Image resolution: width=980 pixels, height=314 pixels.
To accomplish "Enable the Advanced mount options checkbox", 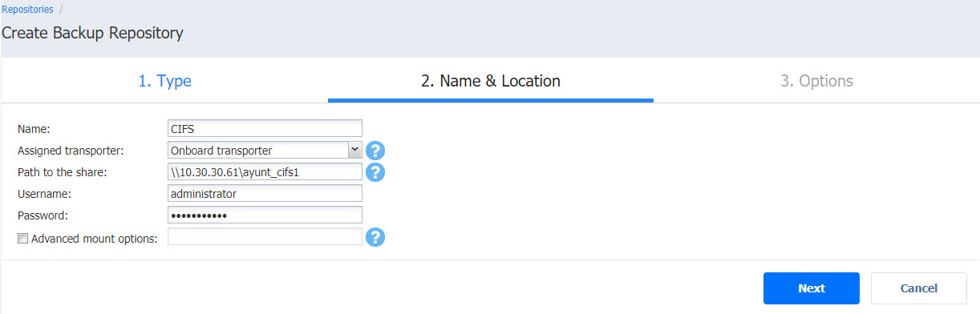I will coord(22,238).
